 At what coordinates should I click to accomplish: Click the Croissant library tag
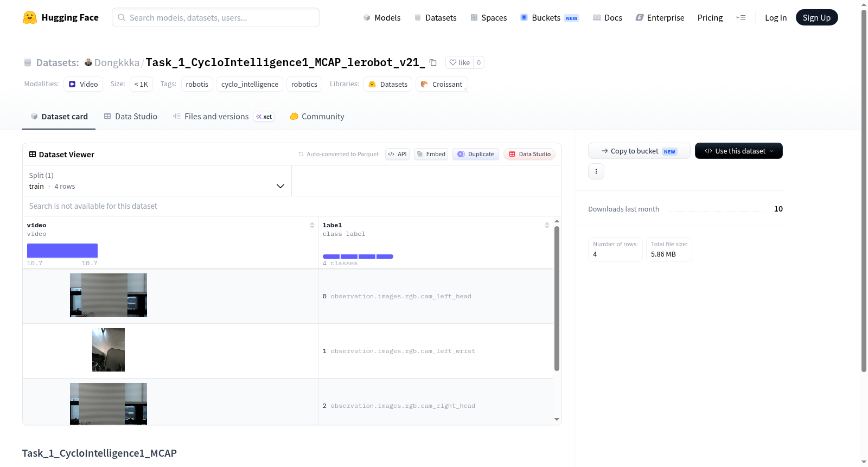[442, 84]
